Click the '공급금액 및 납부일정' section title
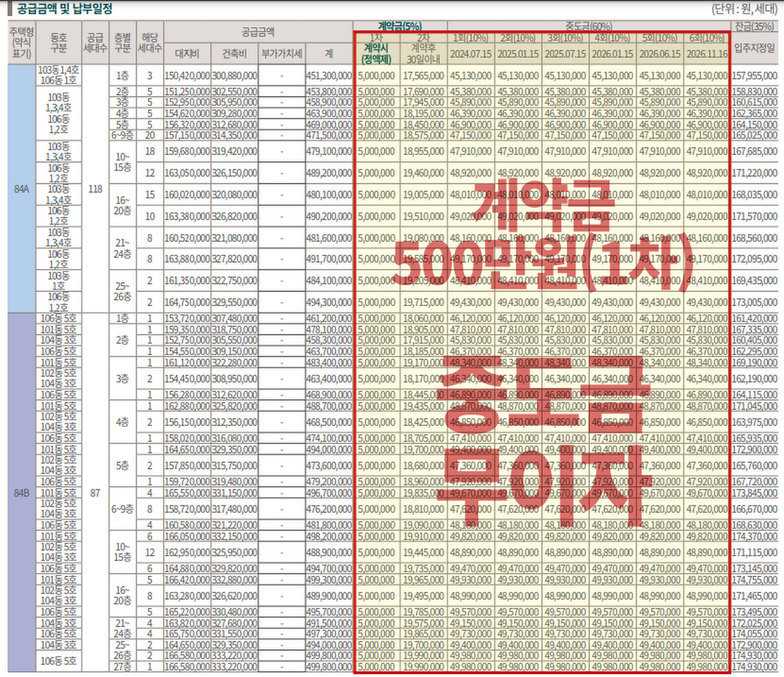 [x=65, y=9]
